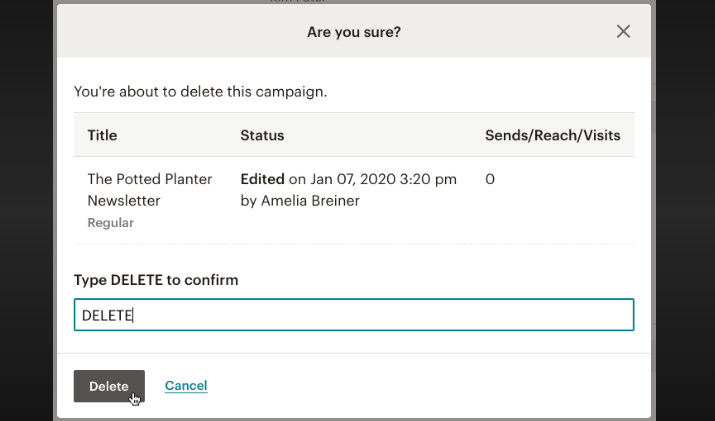Click the 'Are you sure?' dialog heading
The image size is (715, 421).
(354, 32)
